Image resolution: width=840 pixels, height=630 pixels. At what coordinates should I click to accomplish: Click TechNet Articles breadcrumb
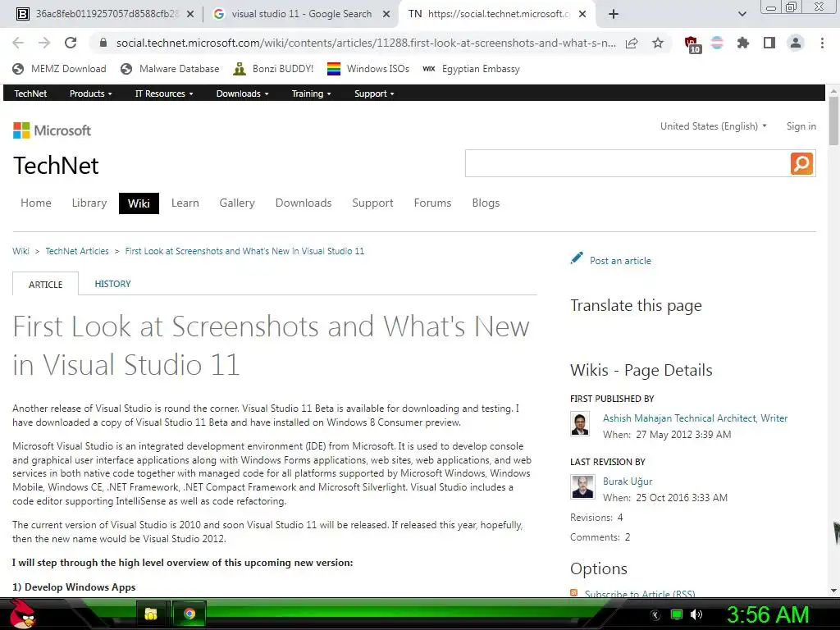(76, 251)
